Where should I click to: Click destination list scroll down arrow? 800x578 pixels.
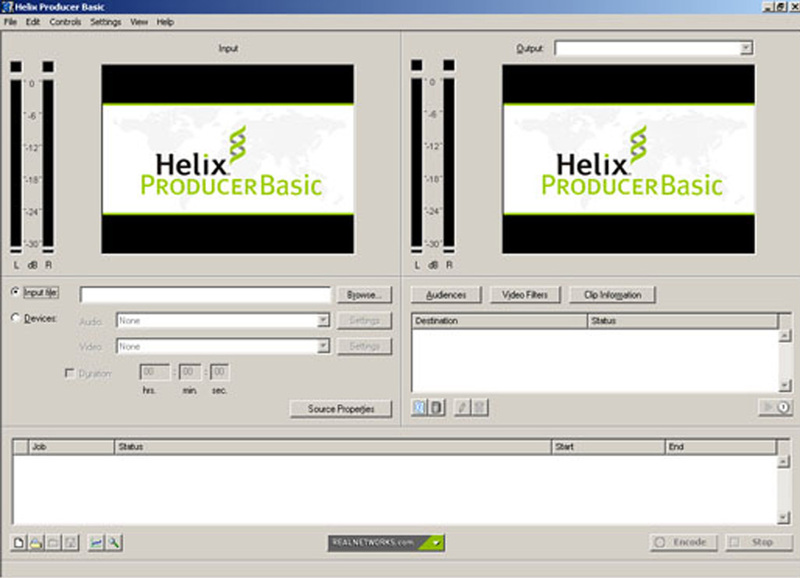(785, 385)
